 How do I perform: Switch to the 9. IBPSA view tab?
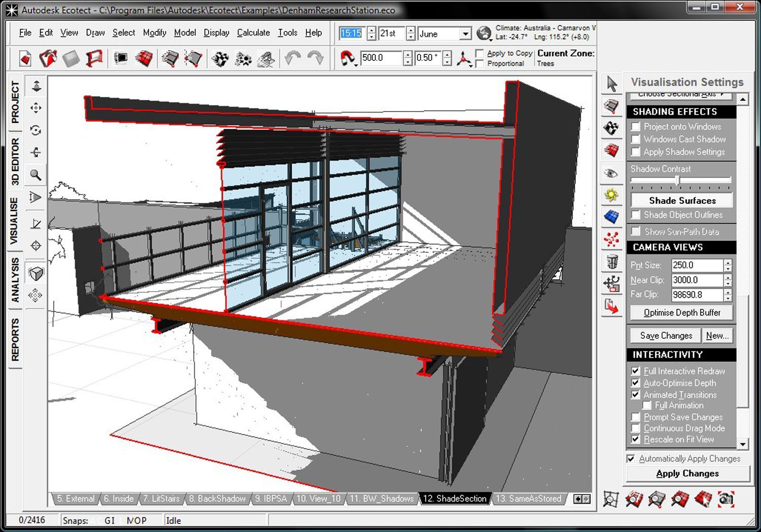[x=270, y=499]
